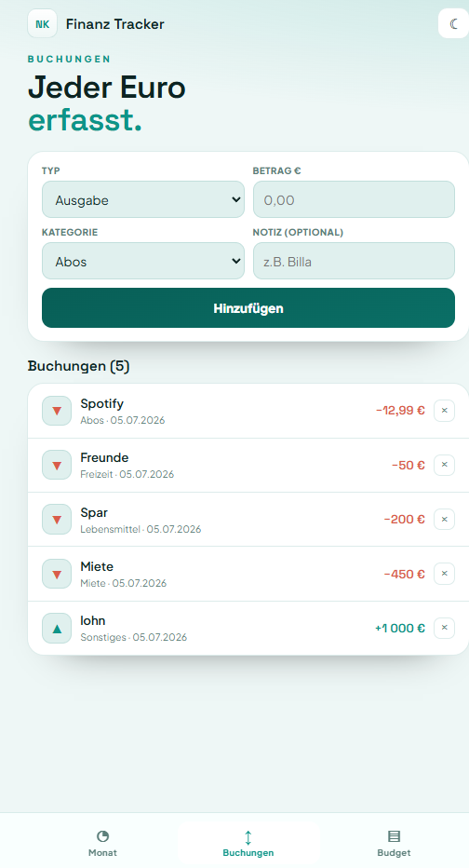This screenshot has height=868, width=469.
Task: Click the Hinzufügen button
Action: [x=248, y=307]
